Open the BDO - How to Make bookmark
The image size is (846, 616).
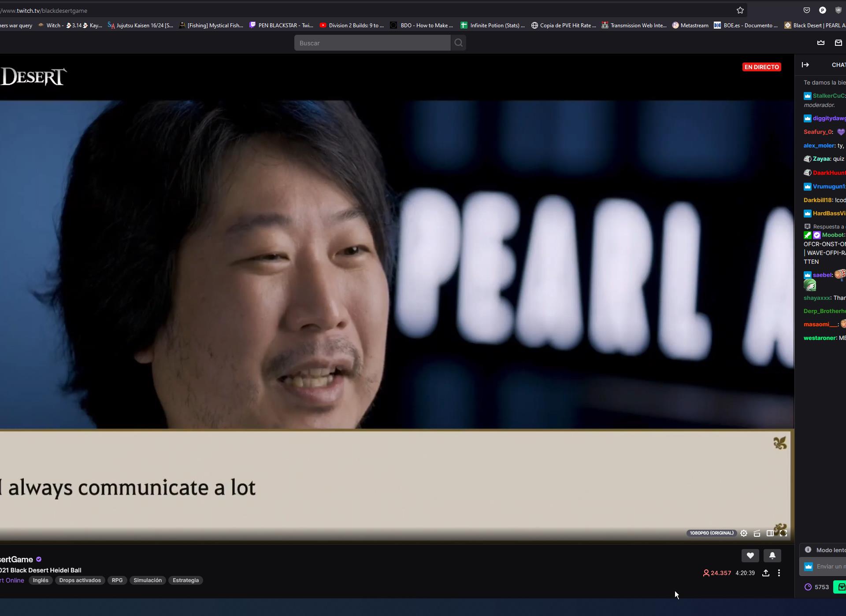click(422, 26)
